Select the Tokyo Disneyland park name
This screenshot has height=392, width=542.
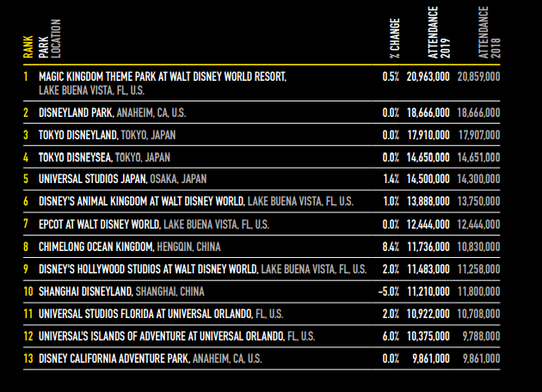tap(78, 135)
